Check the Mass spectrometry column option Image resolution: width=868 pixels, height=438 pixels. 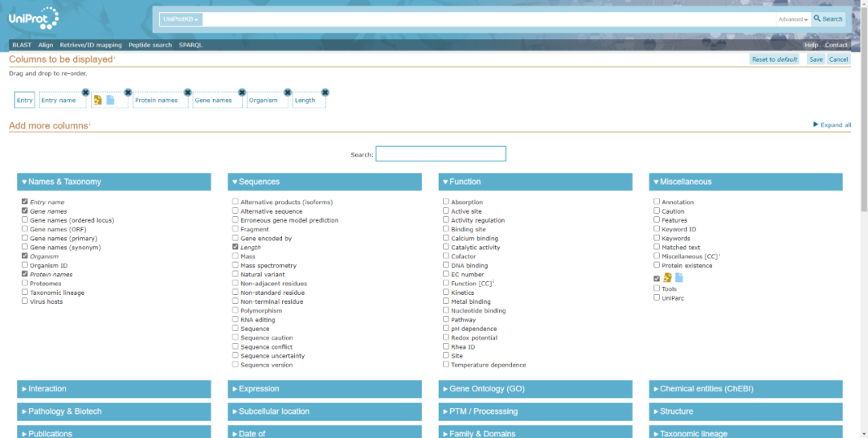coord(235,265)
